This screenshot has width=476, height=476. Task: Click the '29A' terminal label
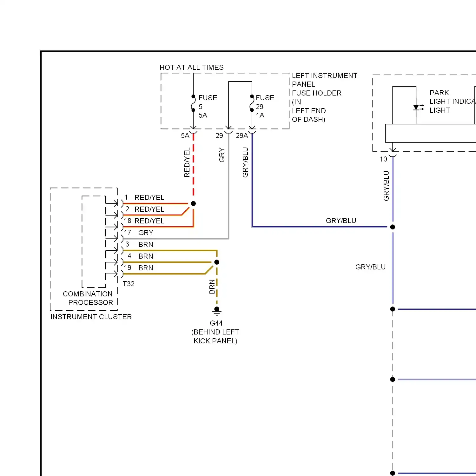(x=242, y=136)
